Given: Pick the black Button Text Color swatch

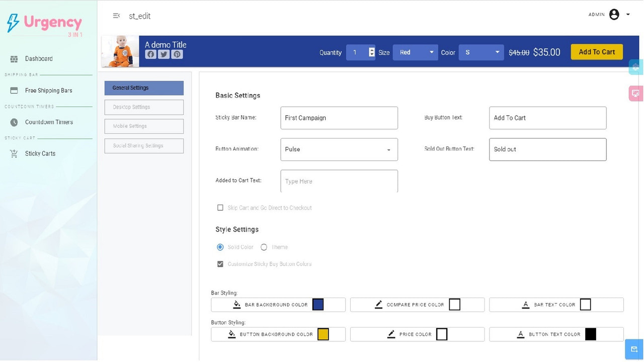Looking at the screenshot, I should (591, 334).
